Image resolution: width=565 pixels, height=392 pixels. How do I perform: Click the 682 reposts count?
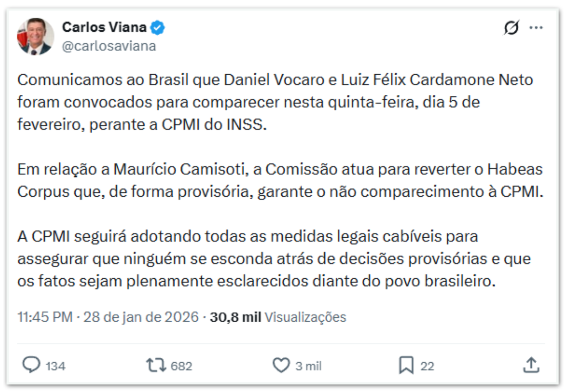coord(181,366)
